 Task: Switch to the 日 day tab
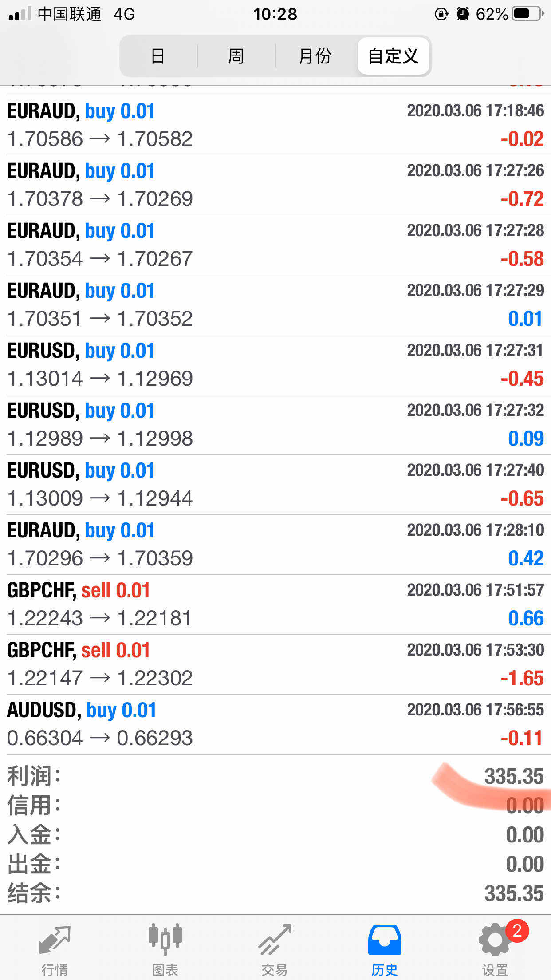pyautogui.click(x=158, y=56)
